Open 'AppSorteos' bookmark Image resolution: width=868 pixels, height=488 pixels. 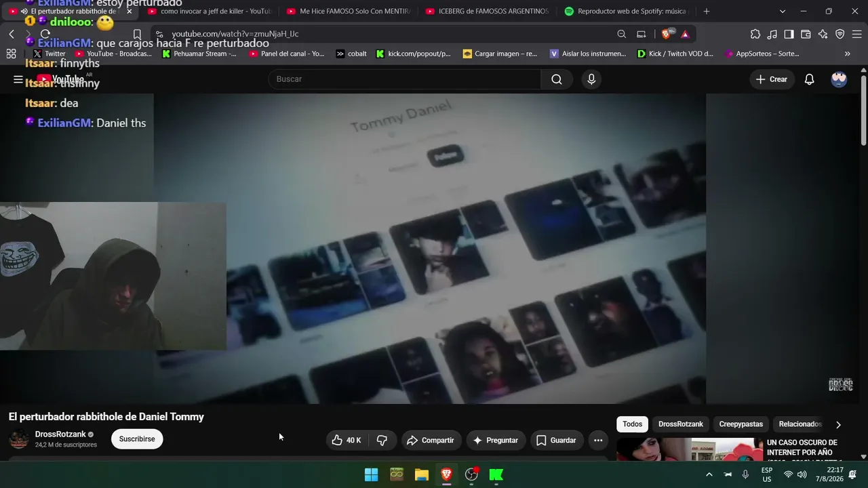[x=762, y=54]
